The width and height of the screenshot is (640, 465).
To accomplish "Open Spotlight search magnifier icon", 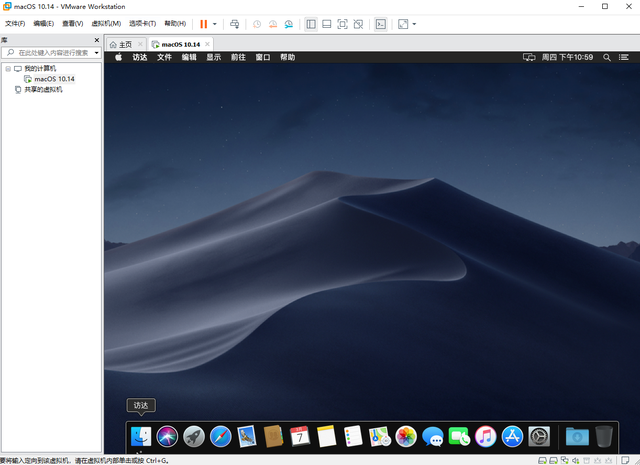I will click(607, 58).
